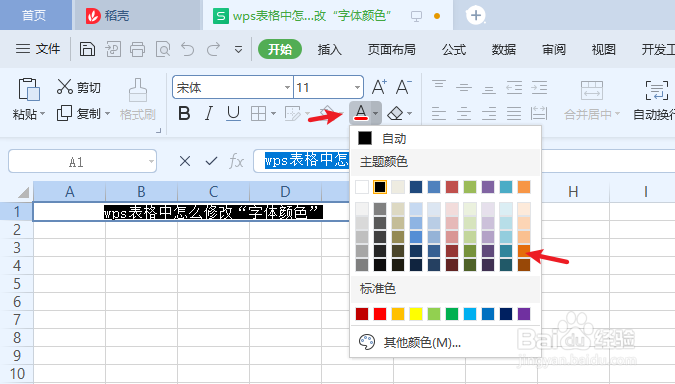Select column H header
The height and width of the screenshot is (384, 675).
(573, 192)
